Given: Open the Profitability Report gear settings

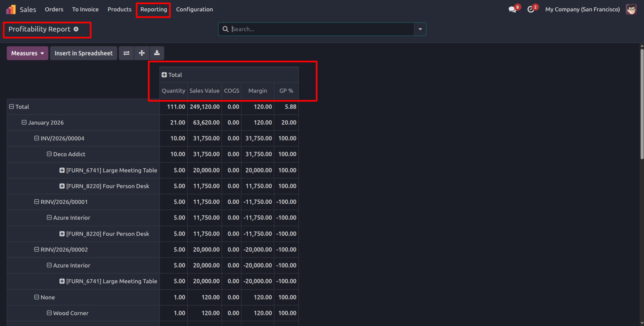Looking at the screenshot, I should [x=76, y=29].
